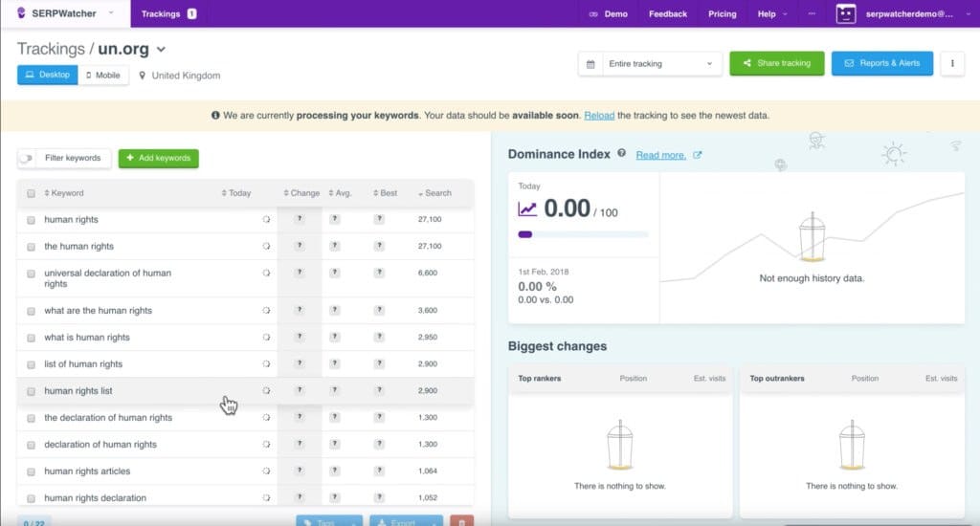Screen dimensions: 980x526
Task: Open the serpwatcherdemo account dropdown
Action: click(916, 13)
